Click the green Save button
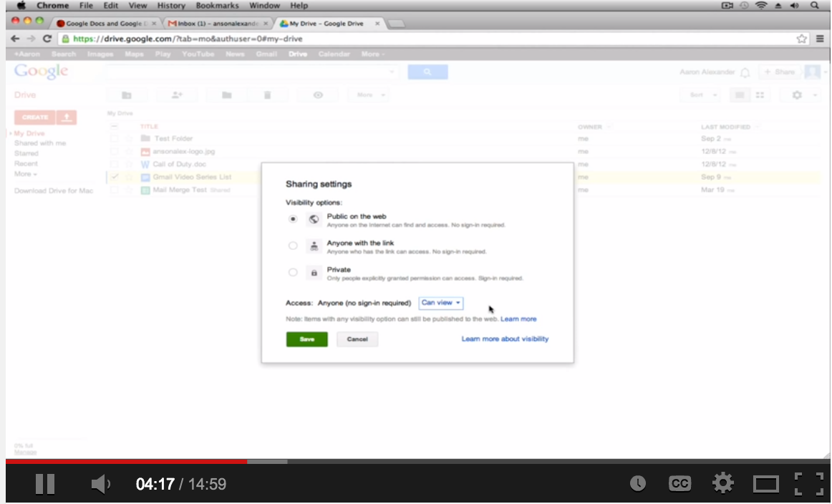Screen dimensions: 832x504 point(306,339)
